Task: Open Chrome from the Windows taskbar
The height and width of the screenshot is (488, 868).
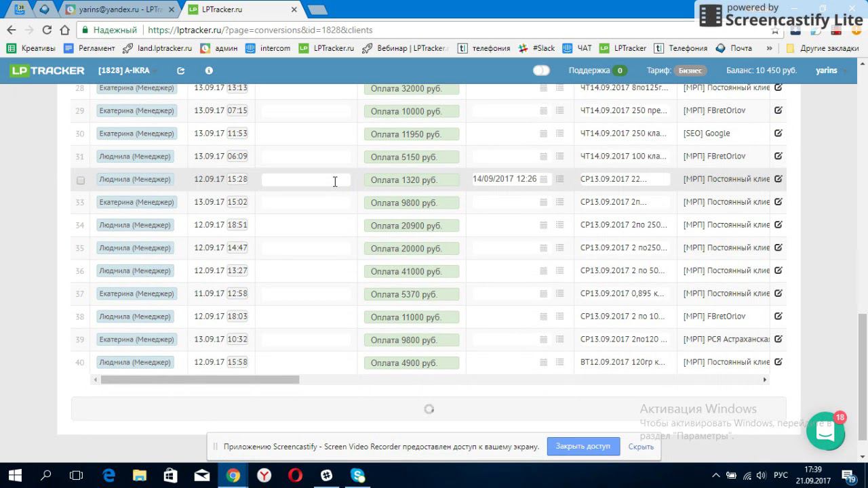Action: click(x=233, y=476)
